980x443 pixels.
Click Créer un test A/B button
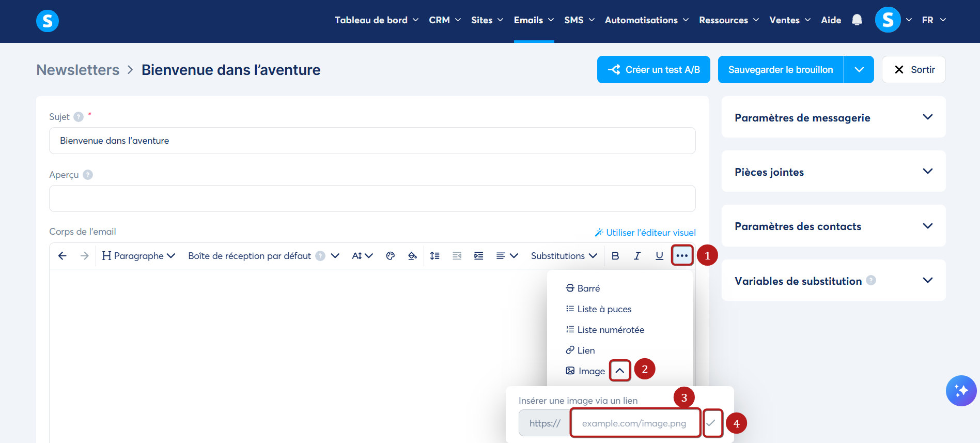click(x=654, y=70)
